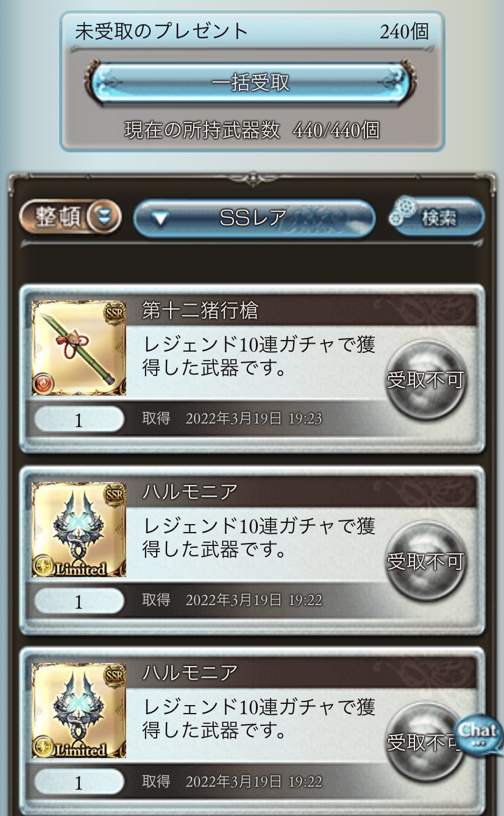Image resolution: width=504 pixels, height=816 pixels.
Task: Tap the quantity field of the 第十二猪行槍
Action: (79, 420)
